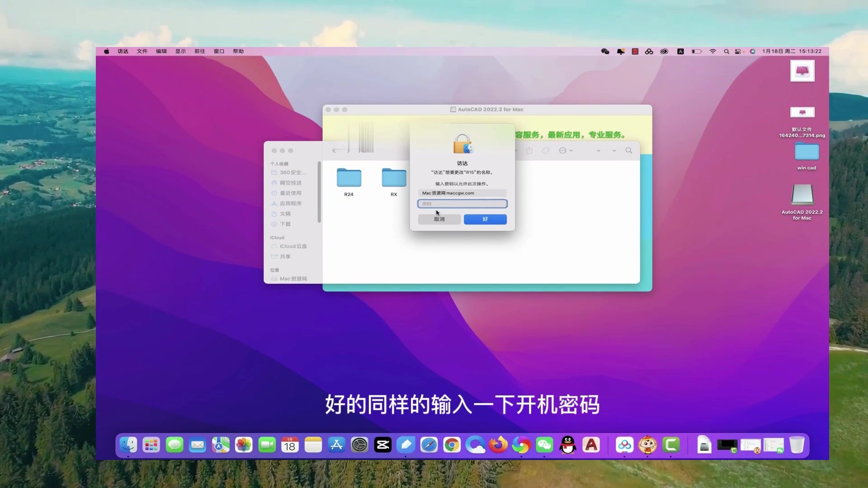This screenshot has height=488, width=868.
Task: Open App Store from Dock
Action: coord(336,445)
